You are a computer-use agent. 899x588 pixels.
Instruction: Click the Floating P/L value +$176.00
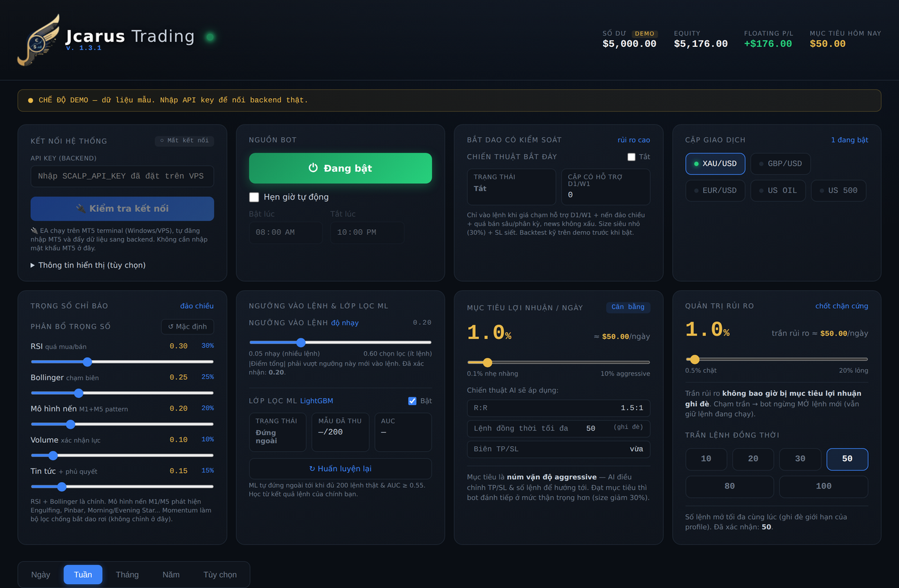[768, 44]
